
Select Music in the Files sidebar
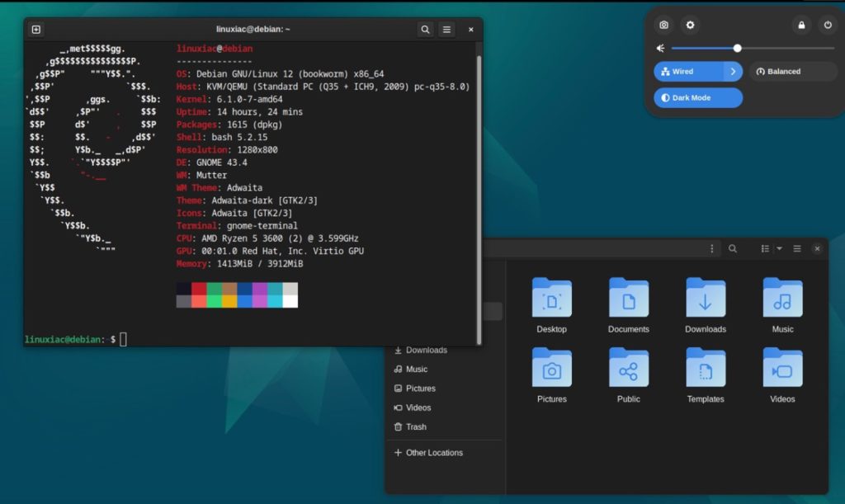pyautogui.click(x=444, y=370)
